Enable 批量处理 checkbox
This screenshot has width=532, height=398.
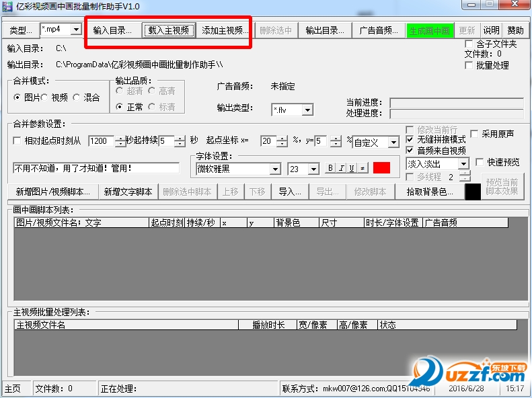pyautogui.click(x=487, y=65)
